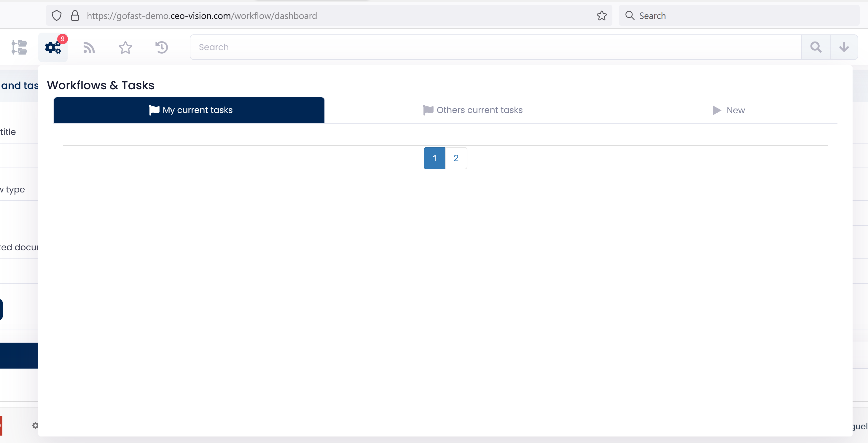Expand search options with down arrow

[844, 47]
